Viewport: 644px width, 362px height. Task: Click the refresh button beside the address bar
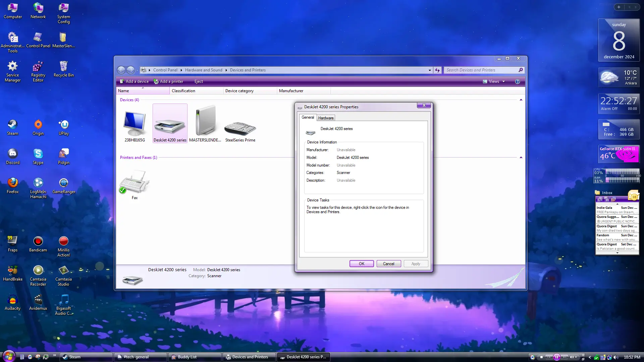pyautogui.click(x=437, y=70)
